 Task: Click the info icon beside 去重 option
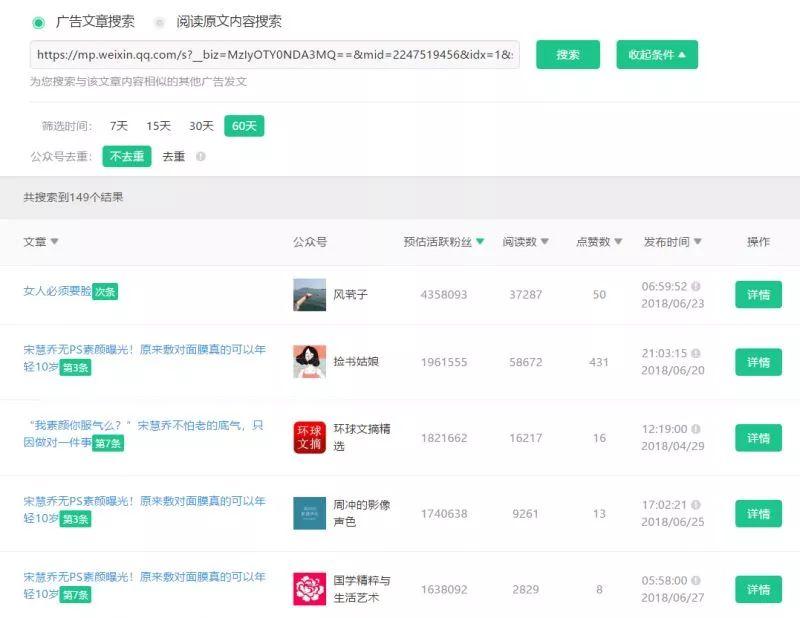(x=201, y=157)
